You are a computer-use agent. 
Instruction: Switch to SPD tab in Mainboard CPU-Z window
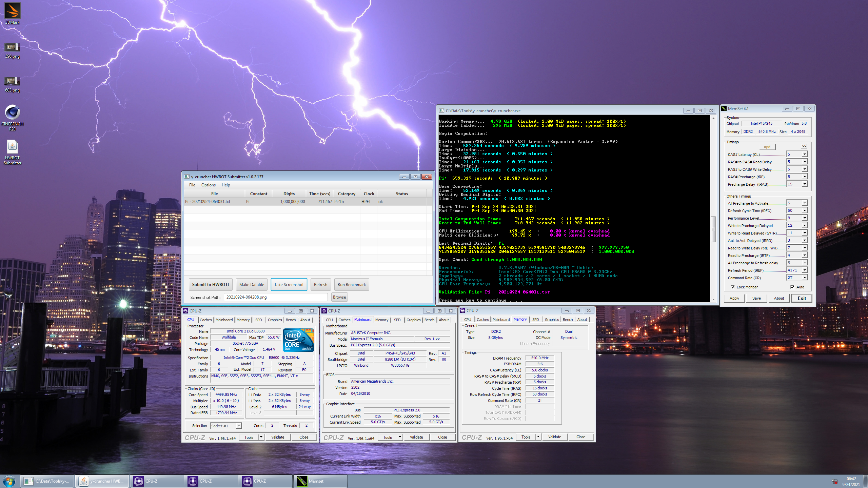pos(397,320)
